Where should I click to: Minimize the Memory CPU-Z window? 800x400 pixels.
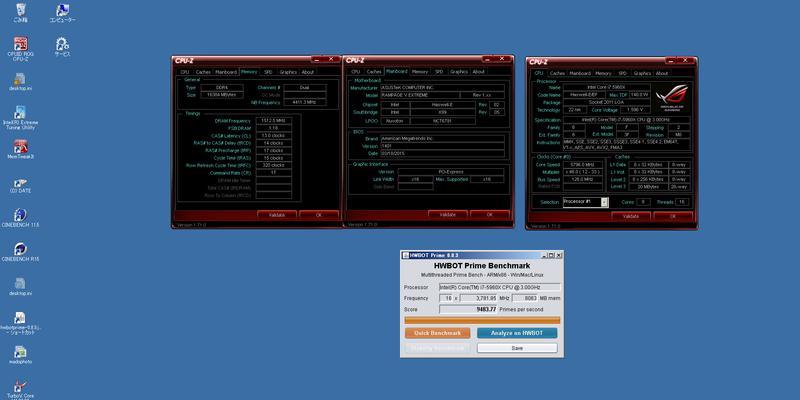pyautogui.click(x=317, y=60)
